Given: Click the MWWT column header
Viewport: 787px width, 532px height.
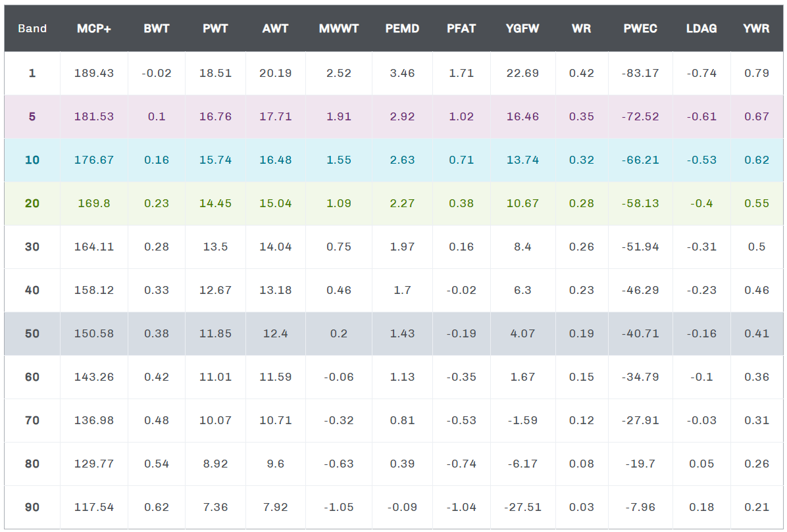Looking at the screenshot, I should click(339, 29).
